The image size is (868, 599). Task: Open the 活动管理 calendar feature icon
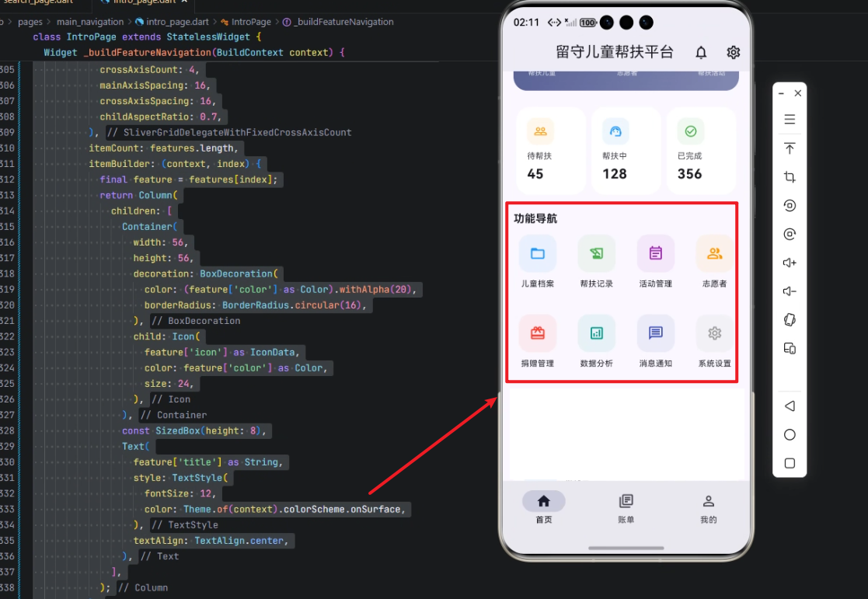pyautogui.click(x=655, y=253)
